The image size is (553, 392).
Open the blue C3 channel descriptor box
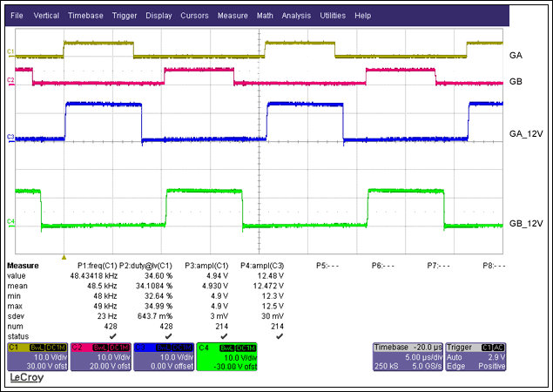[164, 357]
